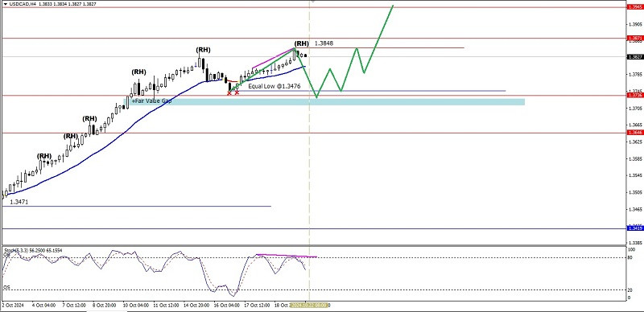This screenshot has width=644, height=312.
Task: Click the 17 Oct 12:00 time axis label
Action: (257, 306)
